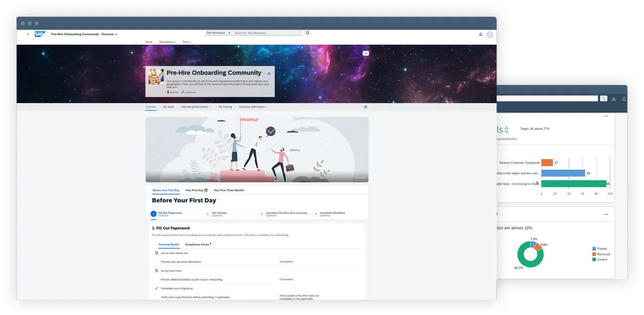This screenshot has height=315, width=644.
Task: Open the This Workspace search scope dropdown
Action: pyautogui.click(x=219, y=33)
